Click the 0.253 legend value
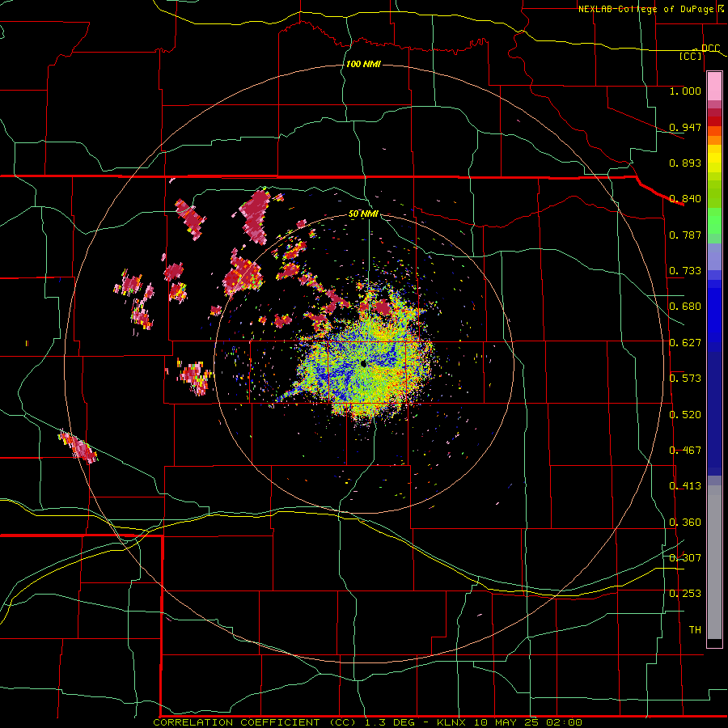This screenshot has height=728, width=728. click(x=685, y=594)
